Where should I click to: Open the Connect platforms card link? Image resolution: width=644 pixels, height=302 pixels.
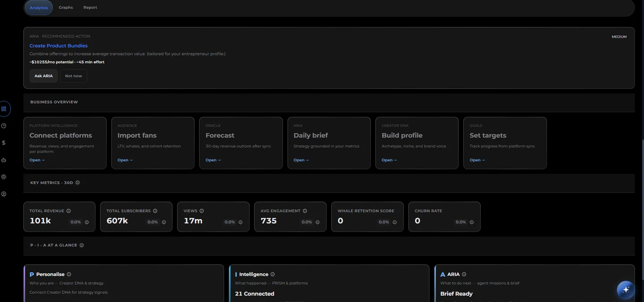click(37, 160)
